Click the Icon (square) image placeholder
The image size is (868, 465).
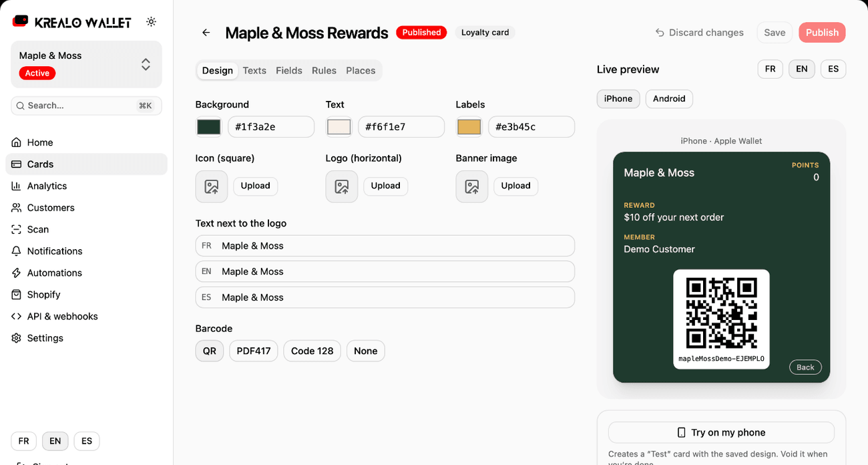pyautogui.click(x=212, y=186)
